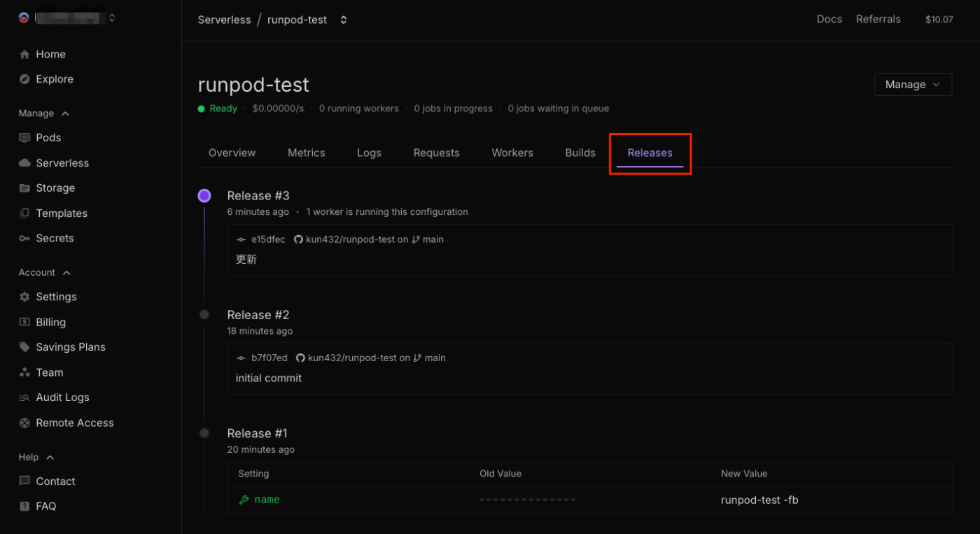The height and width of the screenshot is (534, 980).
Task: Open the Logs tab
Action: (x=369, y=153)
